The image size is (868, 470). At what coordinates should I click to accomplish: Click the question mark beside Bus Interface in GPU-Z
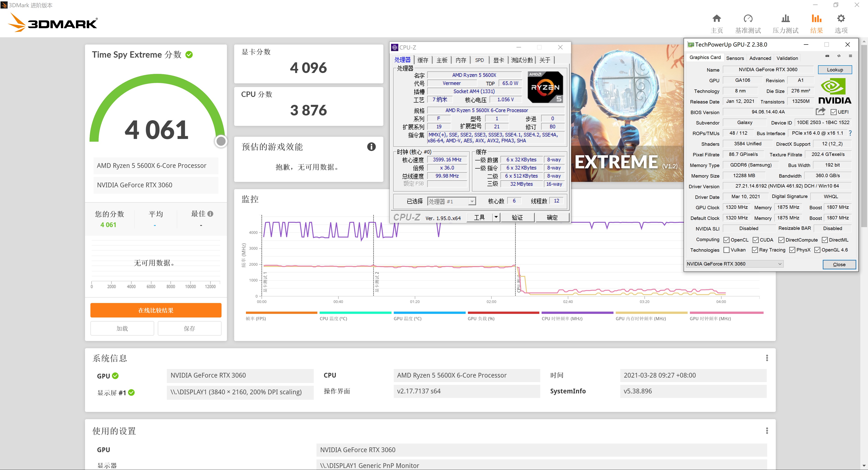[x=851, y=133]
